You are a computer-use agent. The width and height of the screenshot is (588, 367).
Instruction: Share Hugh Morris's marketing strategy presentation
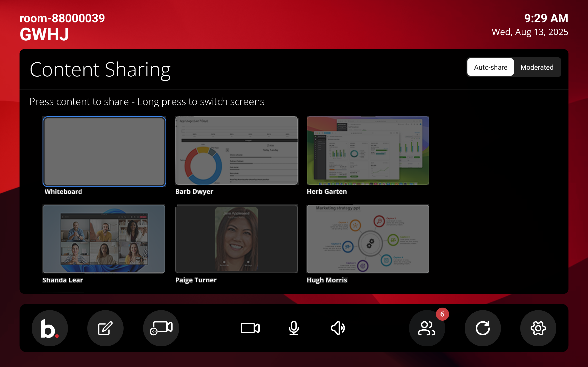tap(368, 239)
